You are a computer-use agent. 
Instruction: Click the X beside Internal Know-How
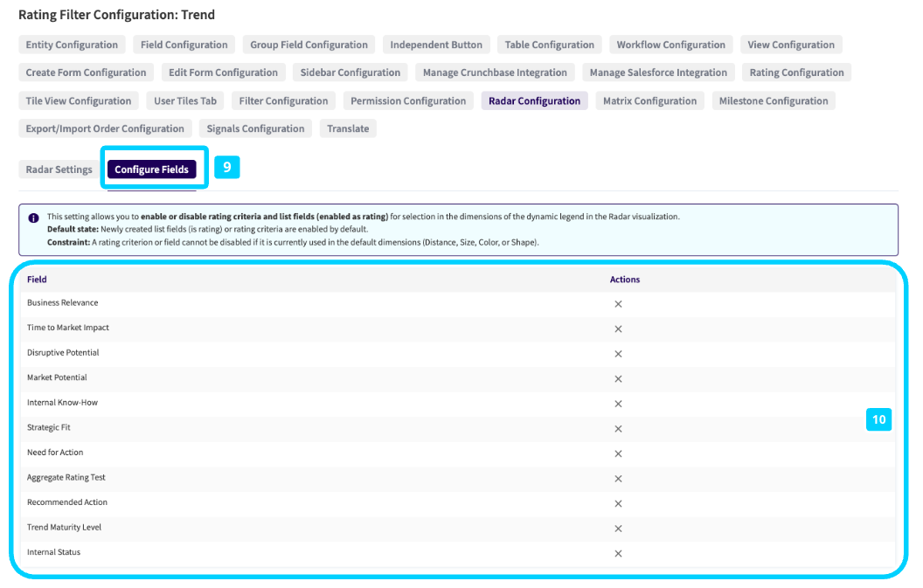[x=618, y=404]
